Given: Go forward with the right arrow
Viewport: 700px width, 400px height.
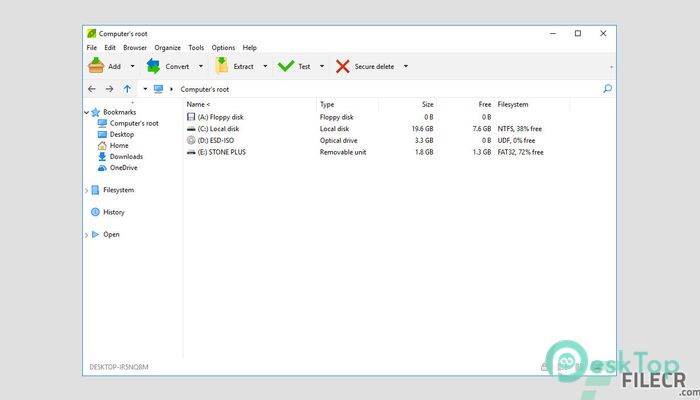Looking at the screenshot, I should click(109, 89).
